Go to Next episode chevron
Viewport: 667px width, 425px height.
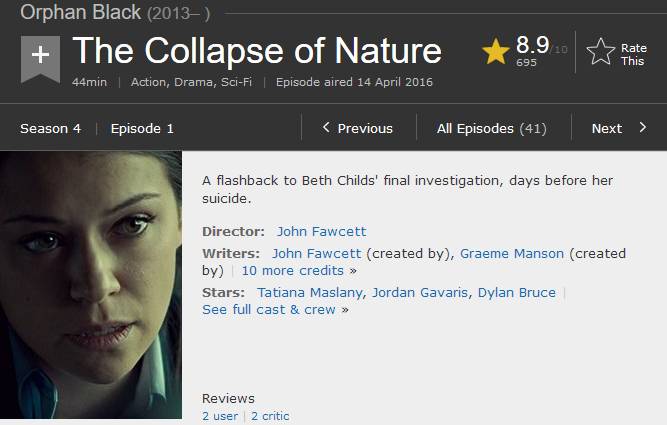(643, 128)
